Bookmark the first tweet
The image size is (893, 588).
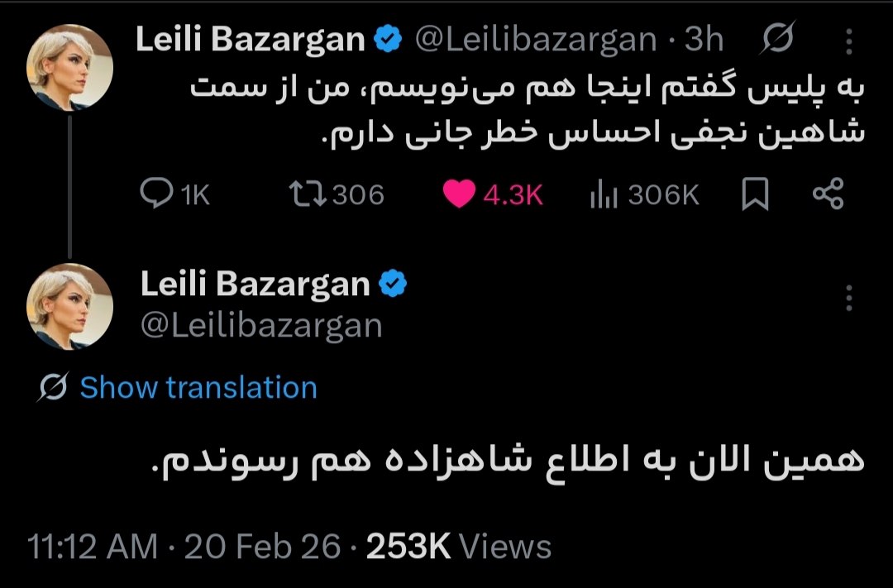pyautogui.click(x=754, y=194)
